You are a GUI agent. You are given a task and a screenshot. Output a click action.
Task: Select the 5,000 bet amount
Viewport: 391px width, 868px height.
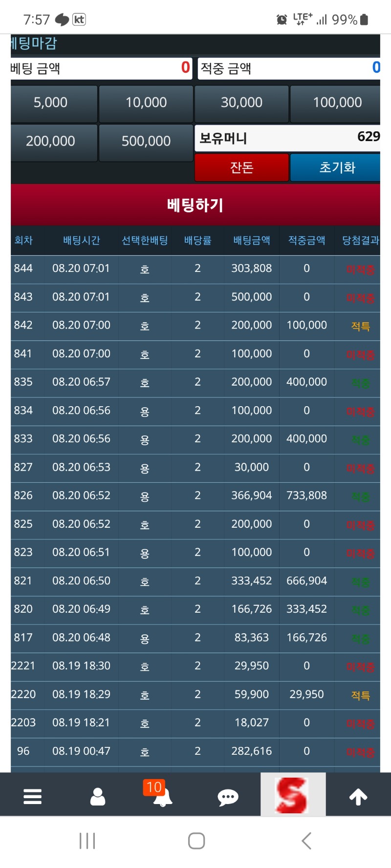click(54, 104)
